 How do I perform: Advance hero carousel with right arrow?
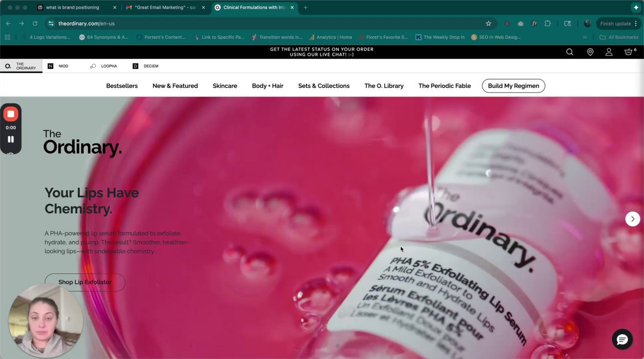pyautogui.click(x=633, y=219)
